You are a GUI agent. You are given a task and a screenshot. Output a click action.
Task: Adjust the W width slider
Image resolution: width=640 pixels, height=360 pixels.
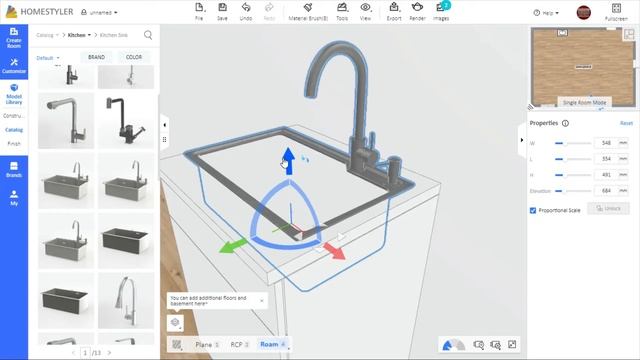point(572,143)
